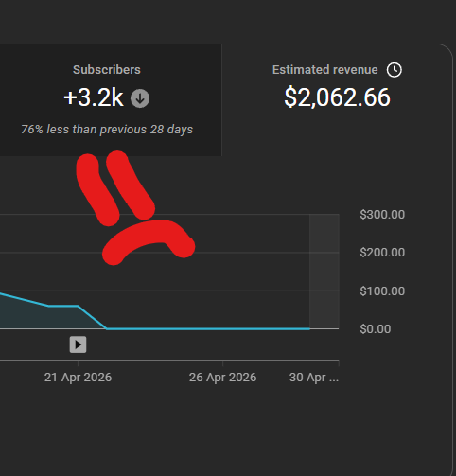This screenshot has height=476, width=456.
Task: Click the $0.00 axis label
Action: point(376,329)
